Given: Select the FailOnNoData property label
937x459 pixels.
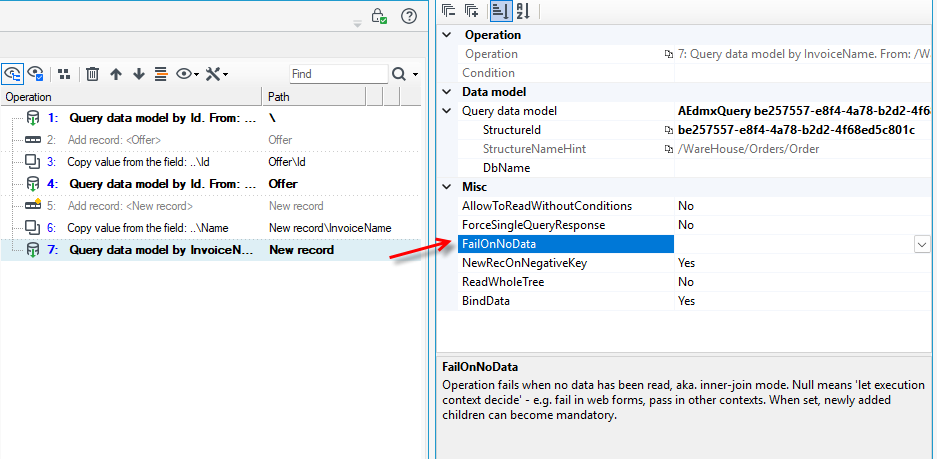Looking at the screenshot, I should pyautogui.click(x=499, y=244).
